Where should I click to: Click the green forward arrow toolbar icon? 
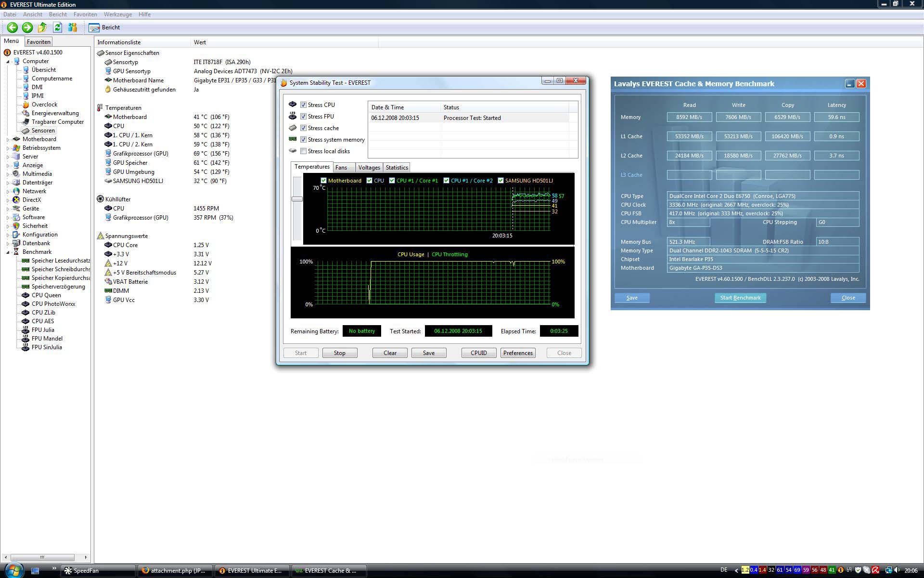click(x=27, y=27)
